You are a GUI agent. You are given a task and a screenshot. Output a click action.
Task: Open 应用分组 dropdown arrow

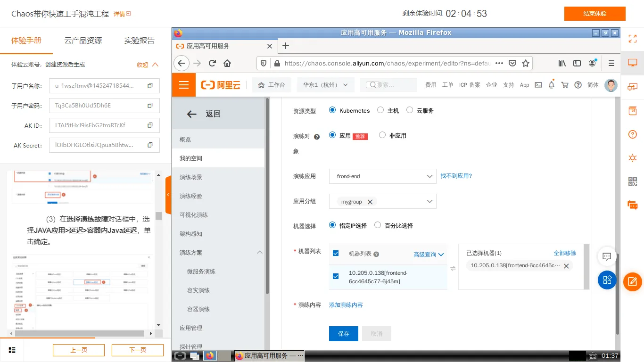(429, 201)
